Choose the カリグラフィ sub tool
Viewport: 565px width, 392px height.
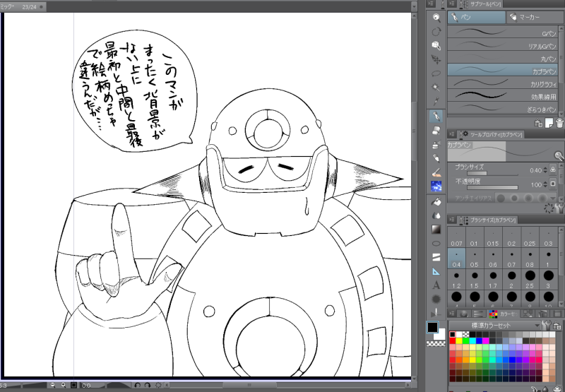503,83
